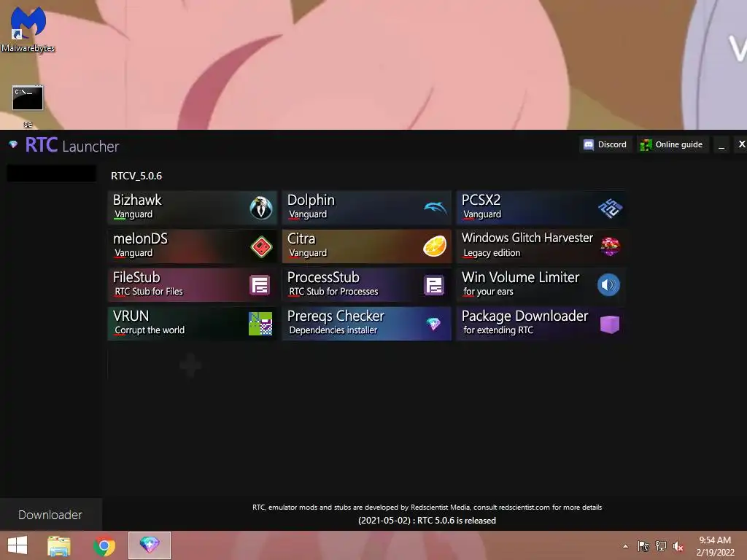The height and width of the screenshot is (560, 747).
Task: Launch melonDS Vanguard
Action: click(193, 246)
